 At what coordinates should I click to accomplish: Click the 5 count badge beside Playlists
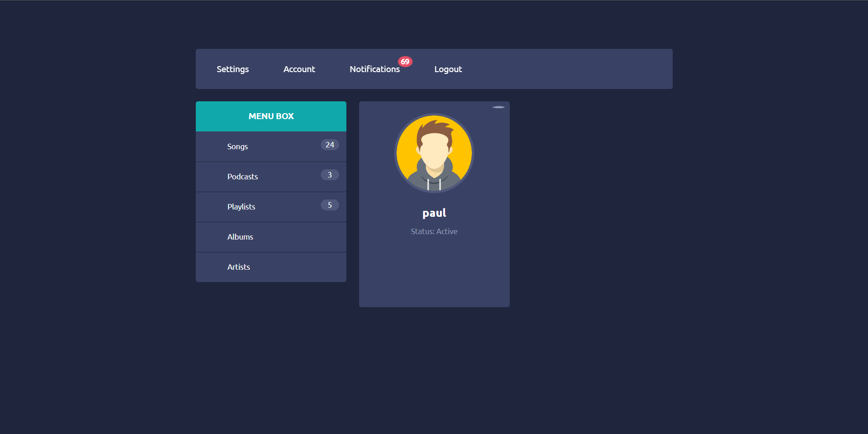click(x=329, y=205)
